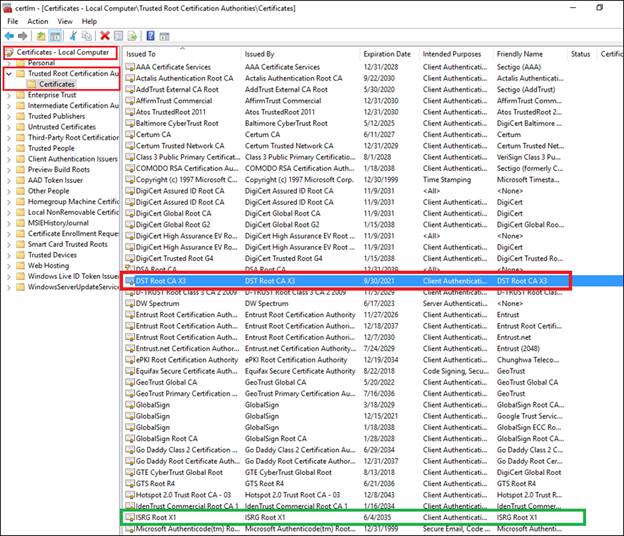Image resolution: width=624 pixels, height=536 pixels.
Task: Go up one level with the toolbar icon
Action: 41,36
